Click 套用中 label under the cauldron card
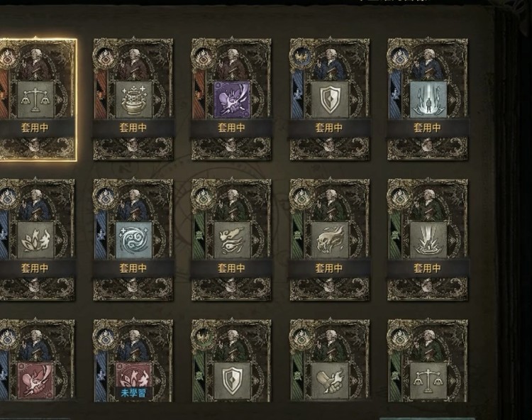 (133, 128)
